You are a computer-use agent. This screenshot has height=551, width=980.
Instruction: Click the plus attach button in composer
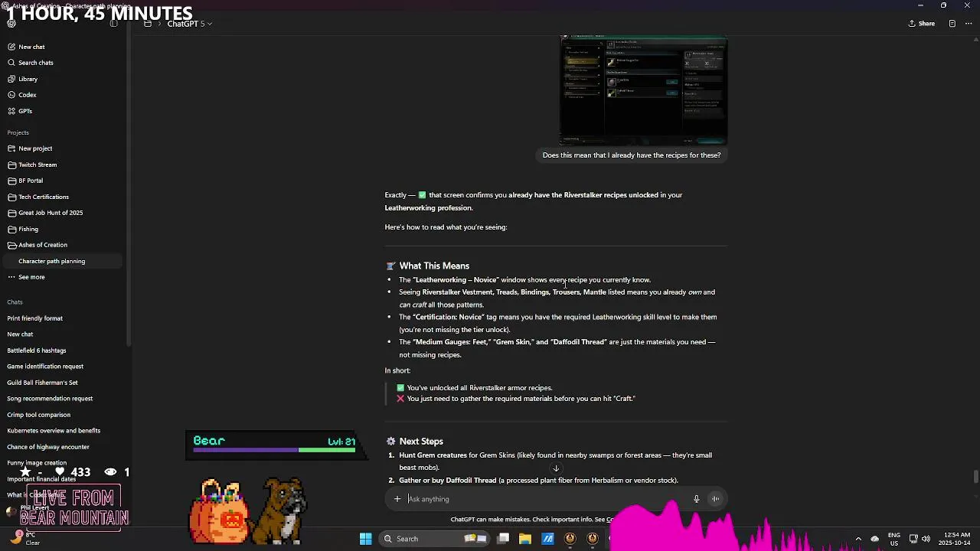point(397,499)
